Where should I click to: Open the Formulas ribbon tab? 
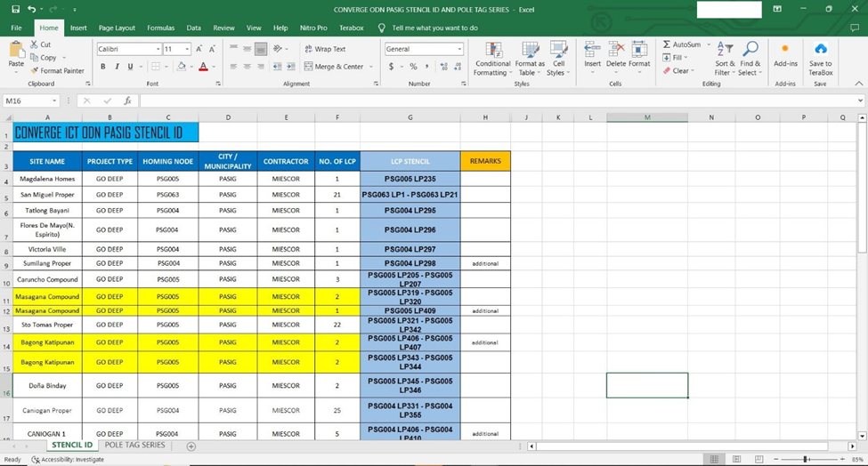coord(160,28)
